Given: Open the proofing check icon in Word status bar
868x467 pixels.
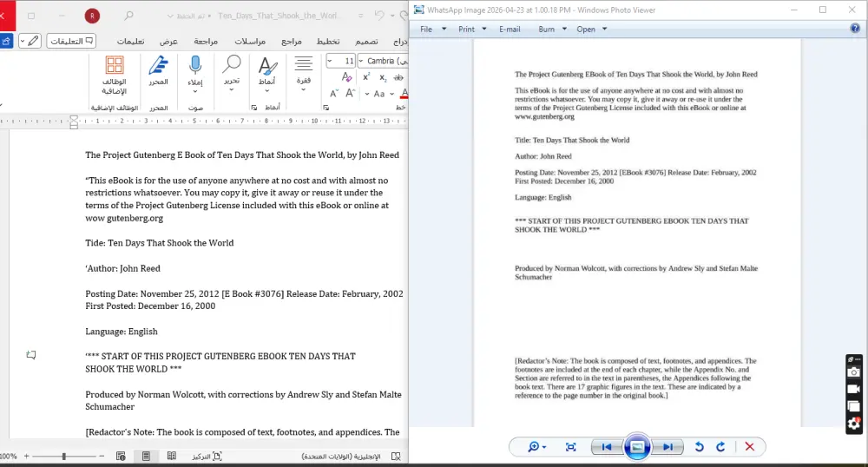Looking at the screenshot, I should [x=396, y=457].
